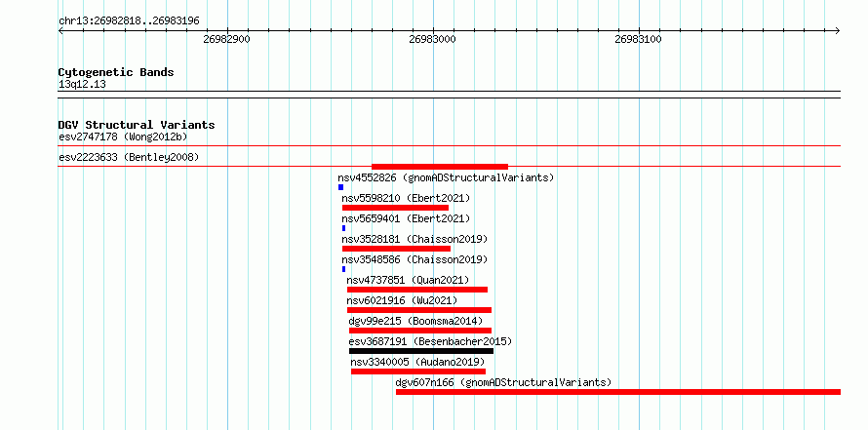Click red bar under nsv3528181
Screen dimensions: 868x430
tap(396, 249)
